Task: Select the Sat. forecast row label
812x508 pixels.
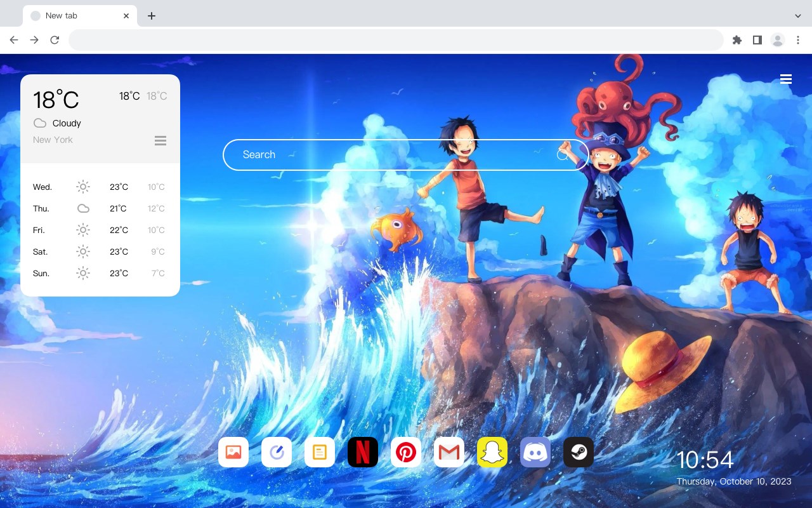Action: coord(41,252)
